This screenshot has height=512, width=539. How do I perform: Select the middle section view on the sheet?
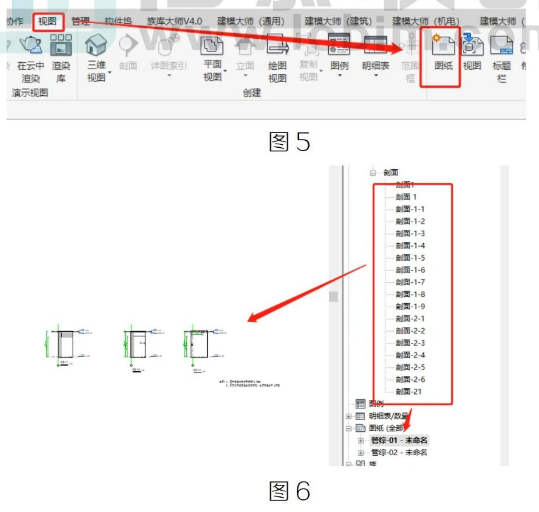click(x=143, y=348)
